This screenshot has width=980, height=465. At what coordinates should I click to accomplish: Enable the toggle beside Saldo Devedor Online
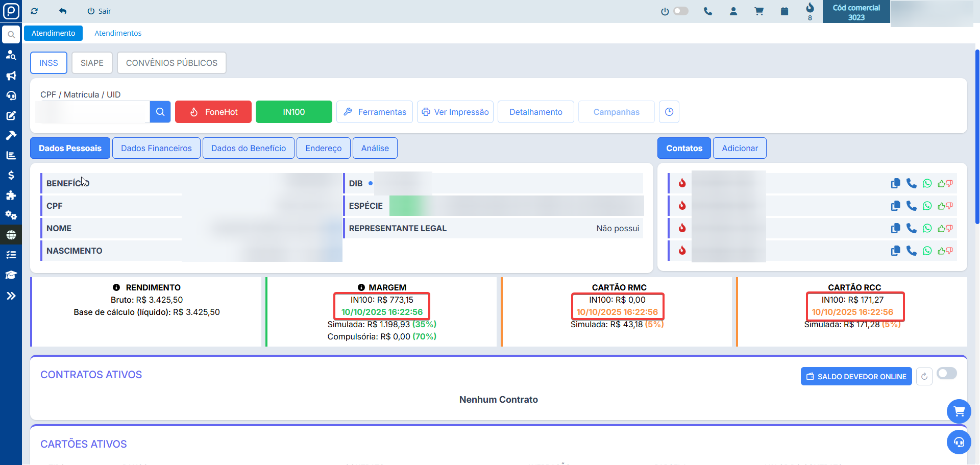tap(946, 374)
